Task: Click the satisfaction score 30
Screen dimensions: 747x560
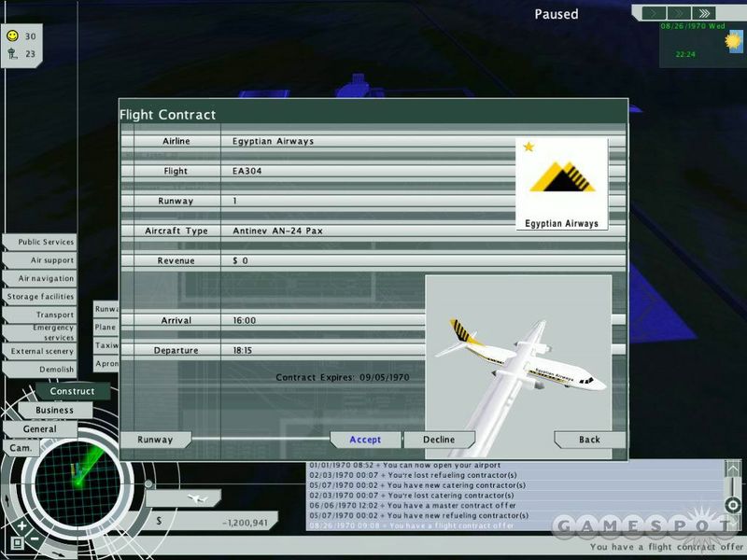Action: 31,36
